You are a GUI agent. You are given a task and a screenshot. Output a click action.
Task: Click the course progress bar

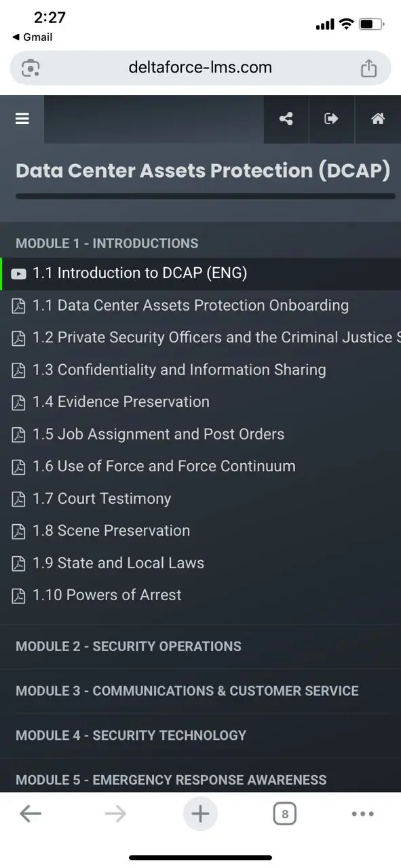(x=205, y=197)
